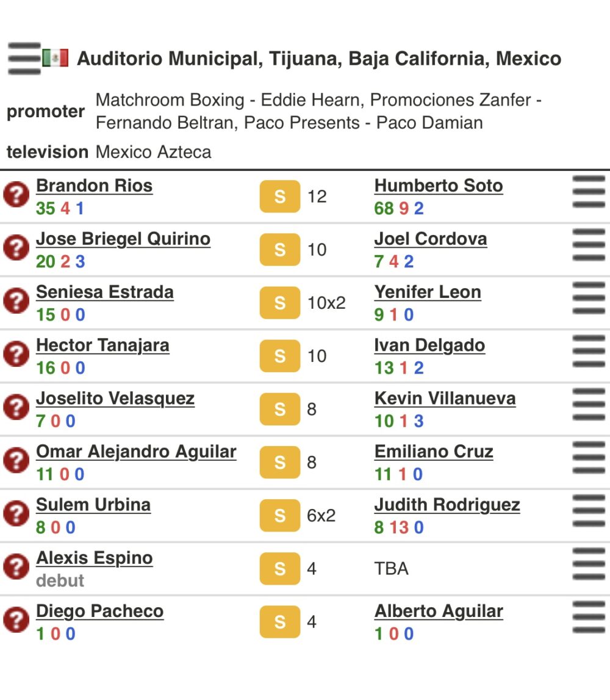The image size is (610, 700).
Task: Open Judith Rodriguez profile link
Action: 447,505
